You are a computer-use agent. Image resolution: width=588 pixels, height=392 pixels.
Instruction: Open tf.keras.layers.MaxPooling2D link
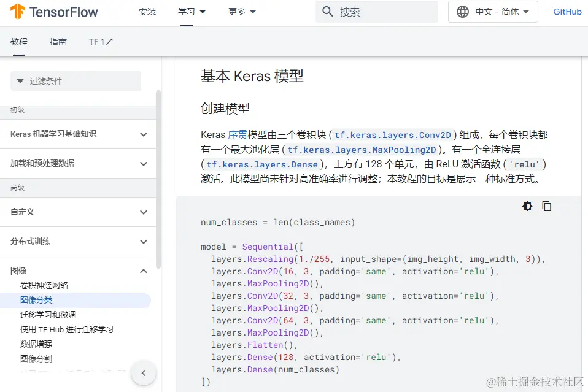click(x=362, y=150)
